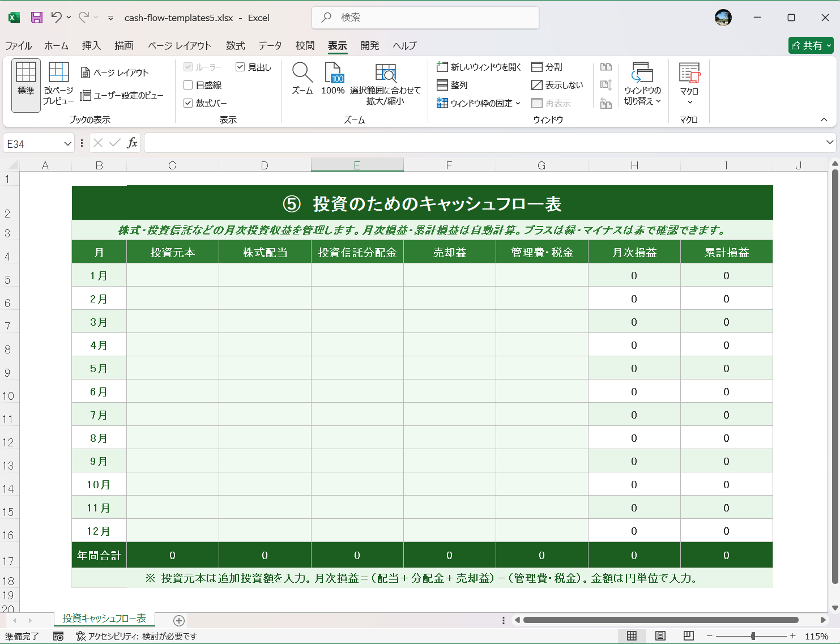Toggle the Formula Bar (数式バー) checkbox
The width and height of the screenshot is (840, 644).
pos(188,103)
